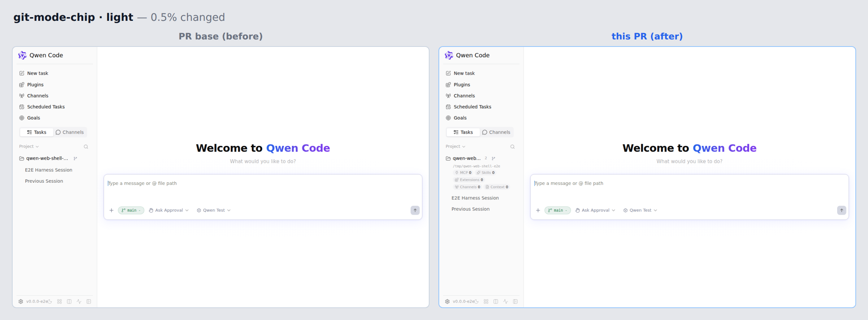
Task: Click plus attach icon in after panel composer
Action: (x=538, y=210)
